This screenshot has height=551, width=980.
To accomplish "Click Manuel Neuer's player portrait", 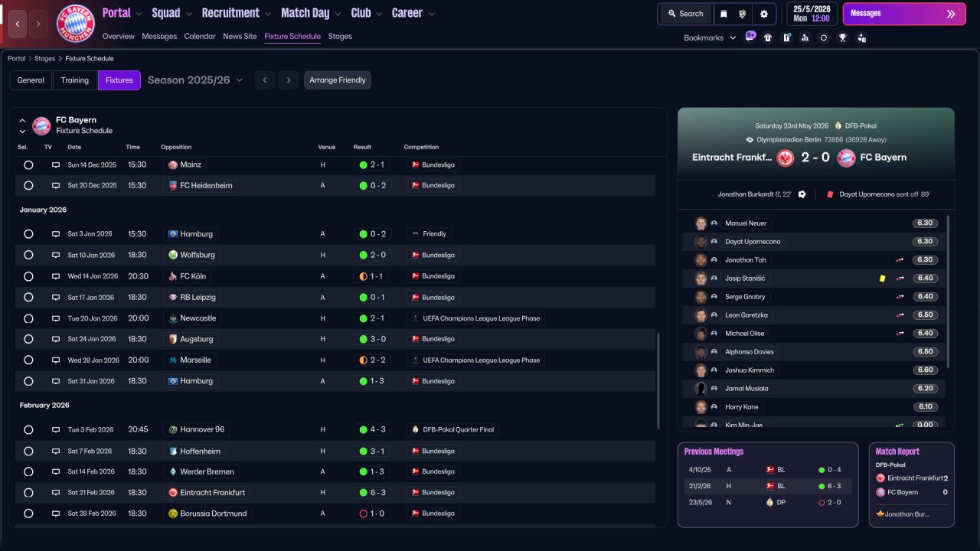I will point(701,223).
